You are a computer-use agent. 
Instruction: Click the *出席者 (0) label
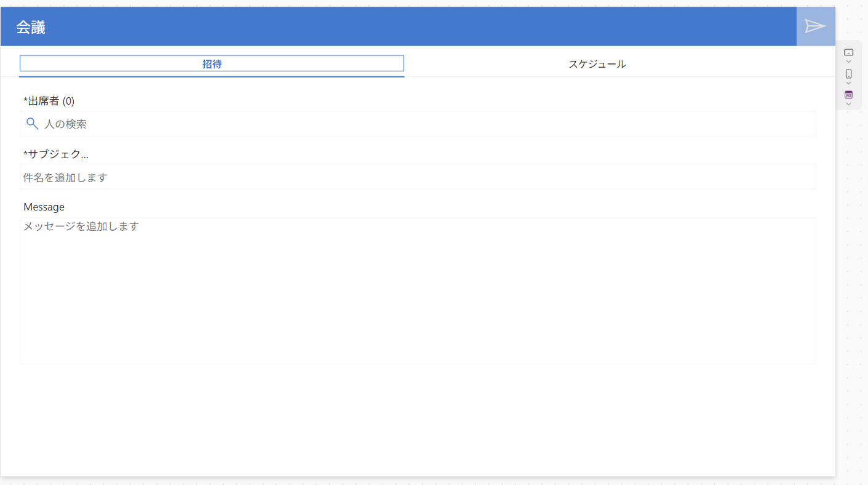[49, 101]
